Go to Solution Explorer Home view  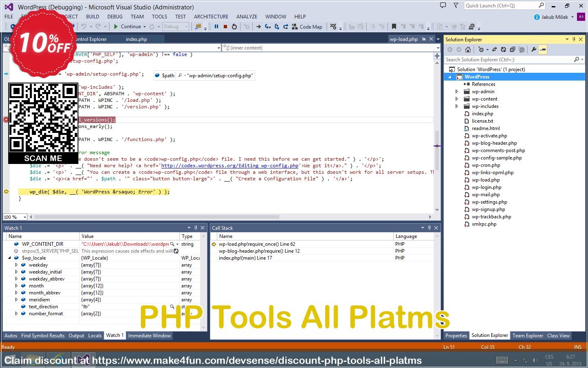[x=468, y=49]
